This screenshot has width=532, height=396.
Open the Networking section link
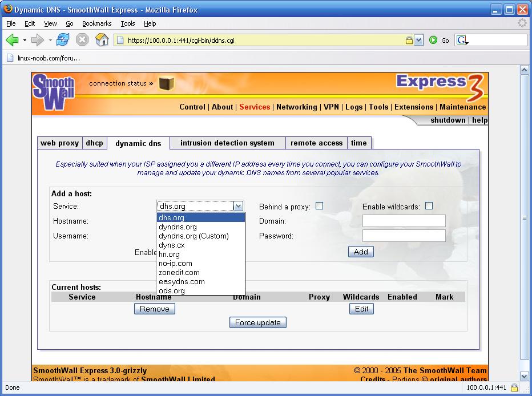[x=296, y=107]
